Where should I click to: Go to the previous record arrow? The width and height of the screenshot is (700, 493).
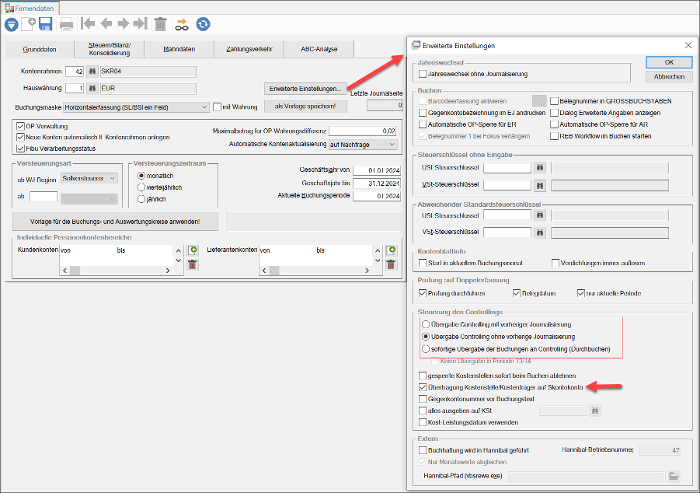(106, 24)
